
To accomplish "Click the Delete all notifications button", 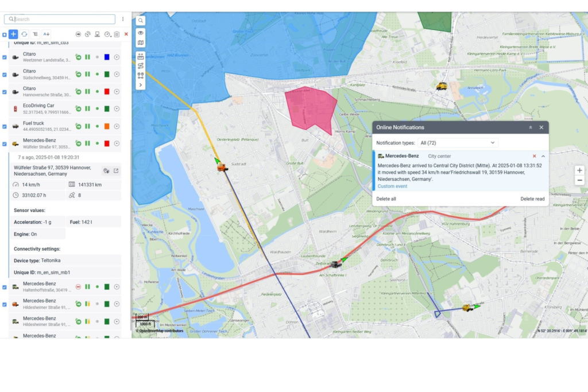I will 386,199.
